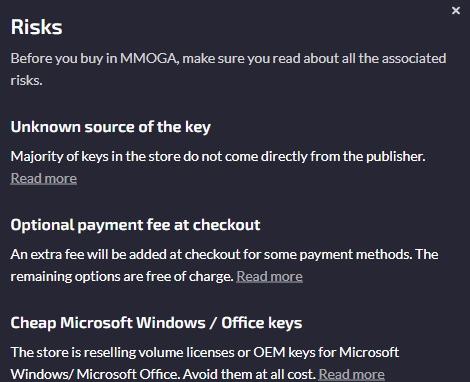Click the Risks title heading
470x382 pixels.
click(x=37, y=27)
